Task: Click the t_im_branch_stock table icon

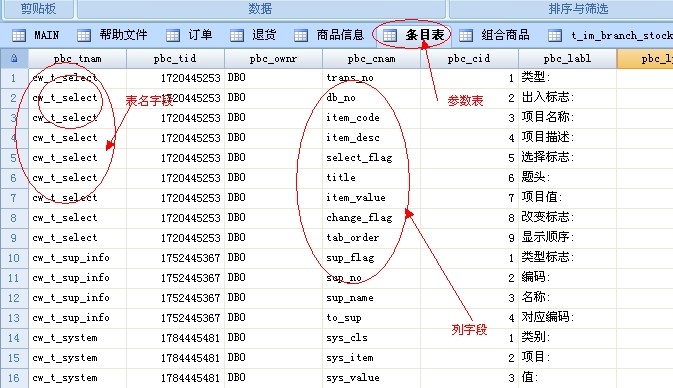Action: pos(555,35)
